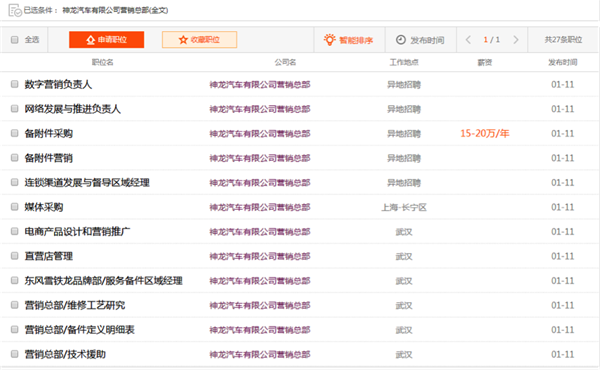Click company link in 营销总部/技术援助 row
Screen dimensions: 600x370
point(260,354)
